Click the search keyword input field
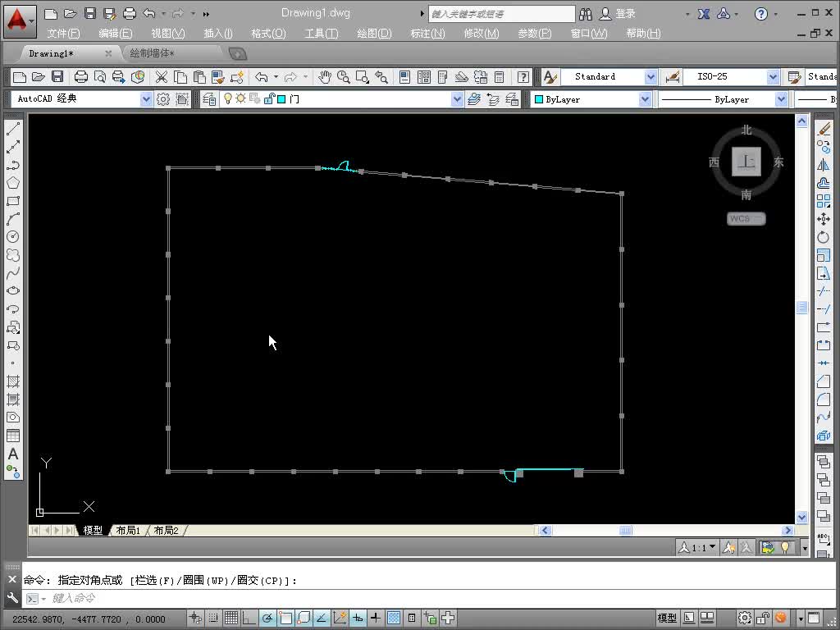This screenshot has height=630, width=840. 501,14
